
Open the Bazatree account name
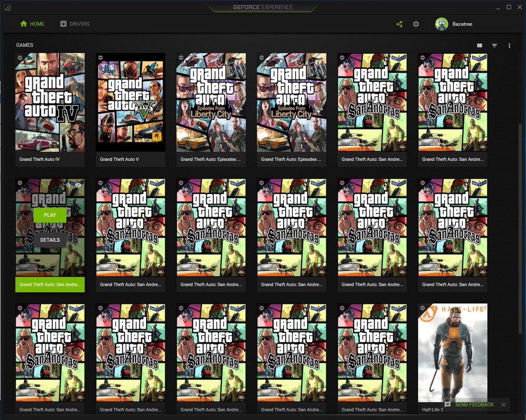click(462, 24)
